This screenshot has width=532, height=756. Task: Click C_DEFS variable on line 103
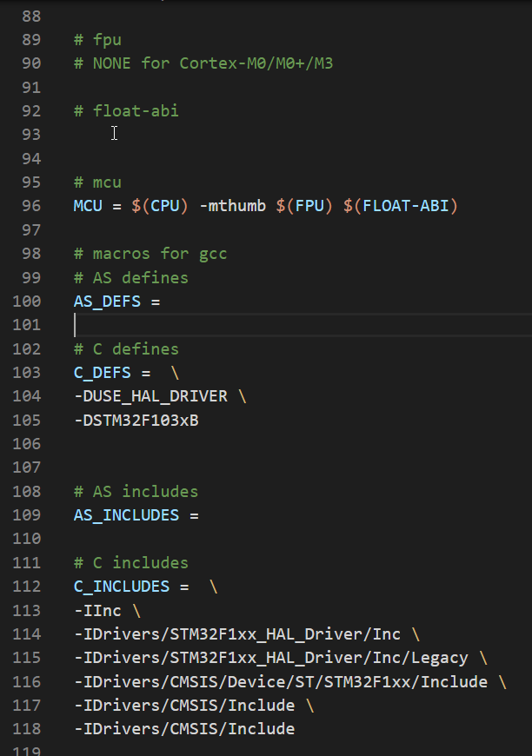[103, 373]
